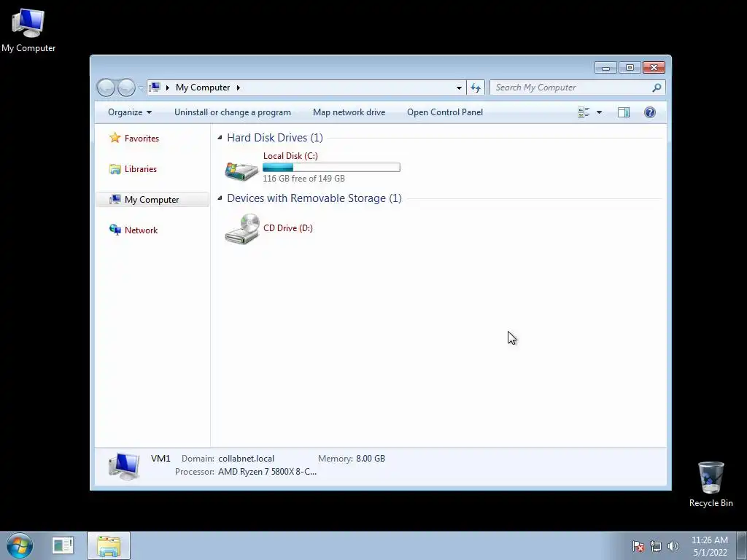Select the Local Disk (C:) drive icon
The image size is (747, 560).
[x=241, y=171]
